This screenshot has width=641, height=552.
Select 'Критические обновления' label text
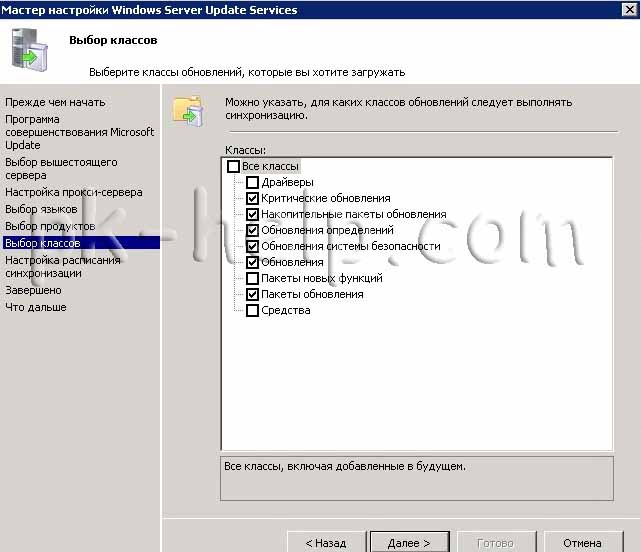coord(326,198)
